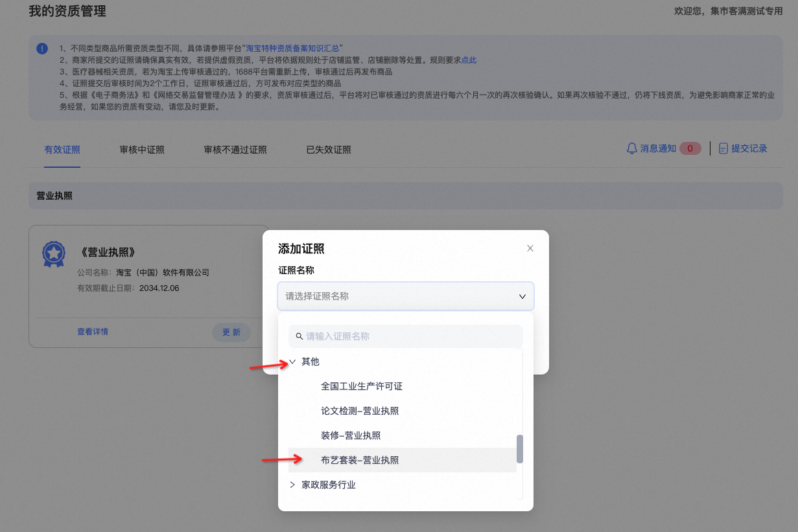798x532 pixels.
Task: Click expiry date 2034.12.06
Action: [159, 288]
